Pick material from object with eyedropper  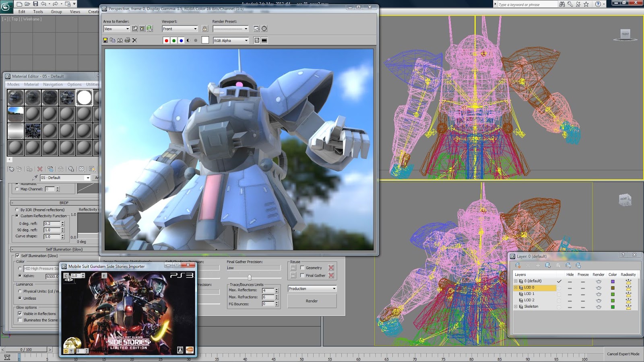tap(35, 177)
